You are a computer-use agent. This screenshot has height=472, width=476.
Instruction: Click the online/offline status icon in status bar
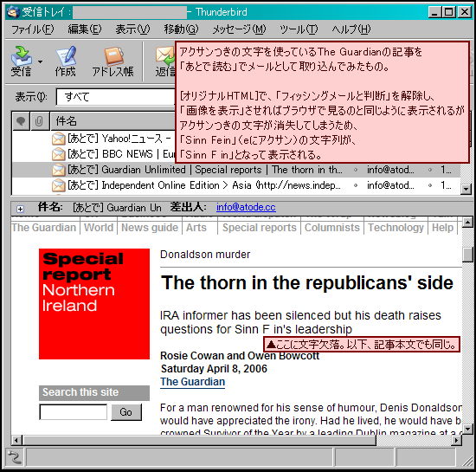[15, 457]
